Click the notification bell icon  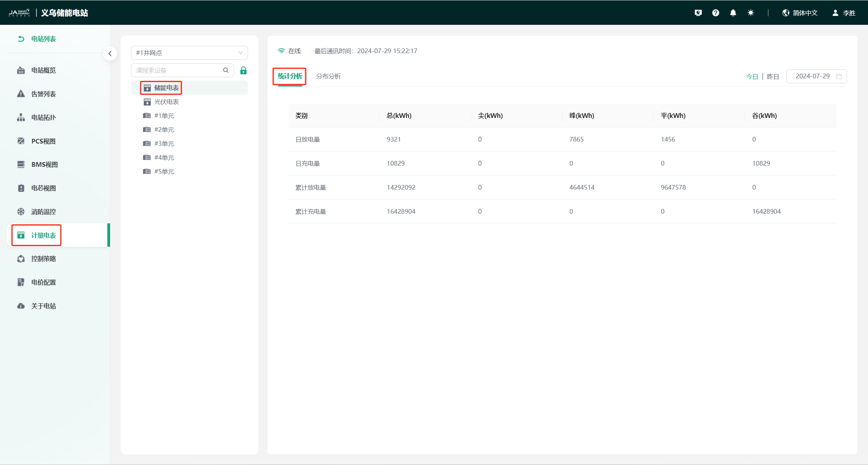[733, 13]
